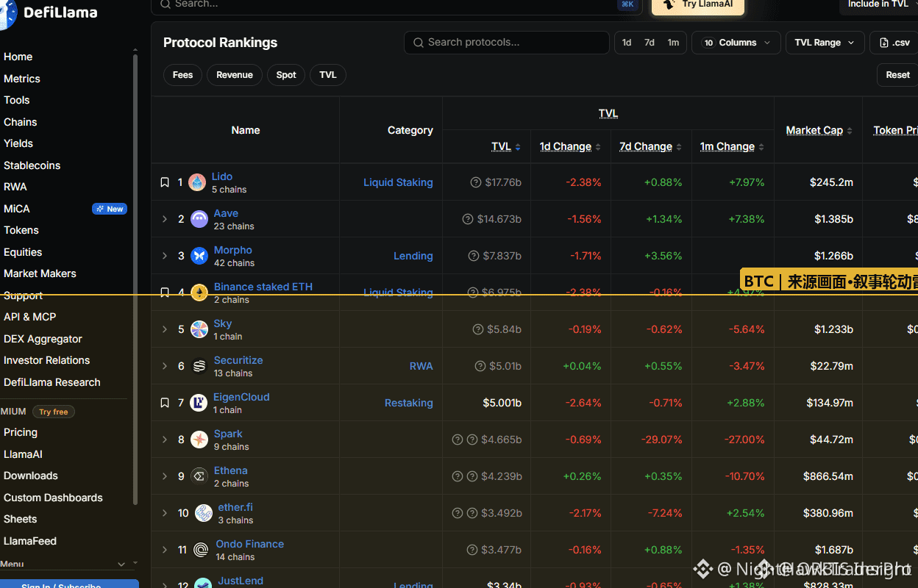
Task: Click the Aave TVL question-mark info icon
Action: 467,219
